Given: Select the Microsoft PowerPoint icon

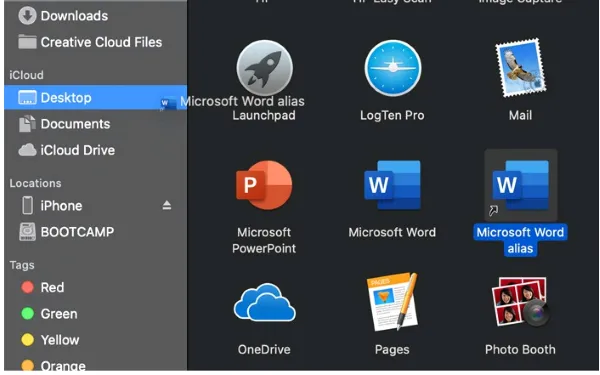Looking at the screenshot, I should pos(264,185).
